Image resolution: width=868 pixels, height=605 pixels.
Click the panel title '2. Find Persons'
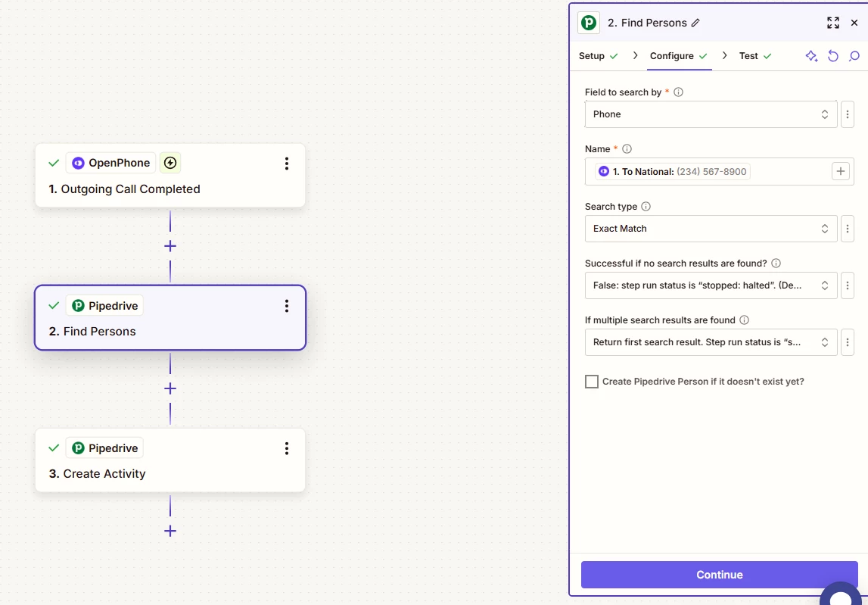tap(647, 23)
